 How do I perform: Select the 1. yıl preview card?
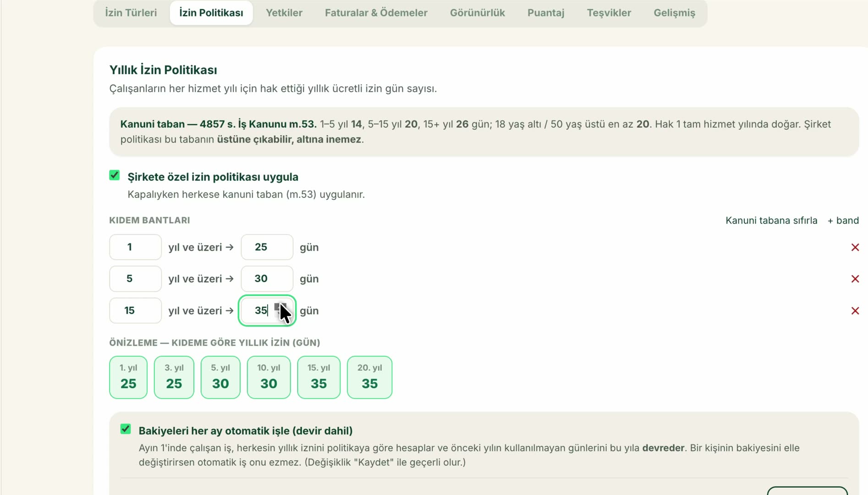pyautogui.click(x=128, y=377)
